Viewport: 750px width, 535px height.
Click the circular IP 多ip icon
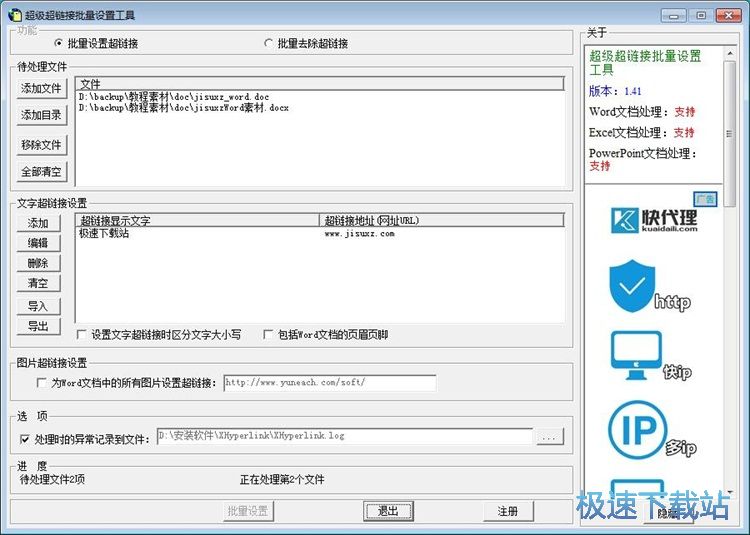point(638,430)
